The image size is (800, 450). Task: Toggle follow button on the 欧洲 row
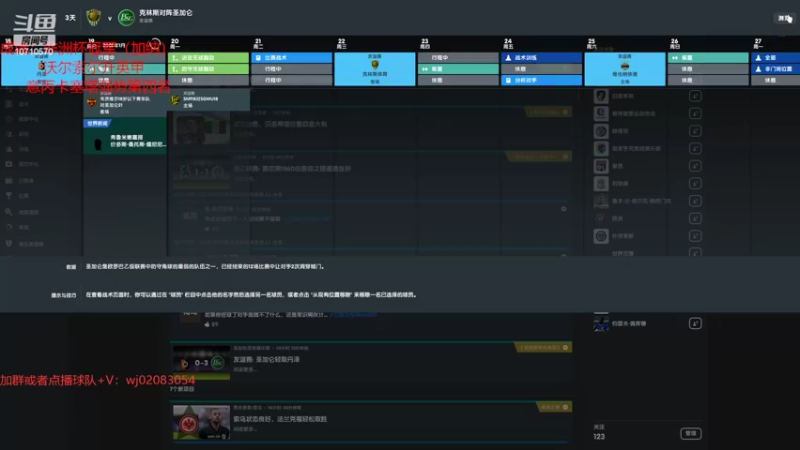point(695,218)
